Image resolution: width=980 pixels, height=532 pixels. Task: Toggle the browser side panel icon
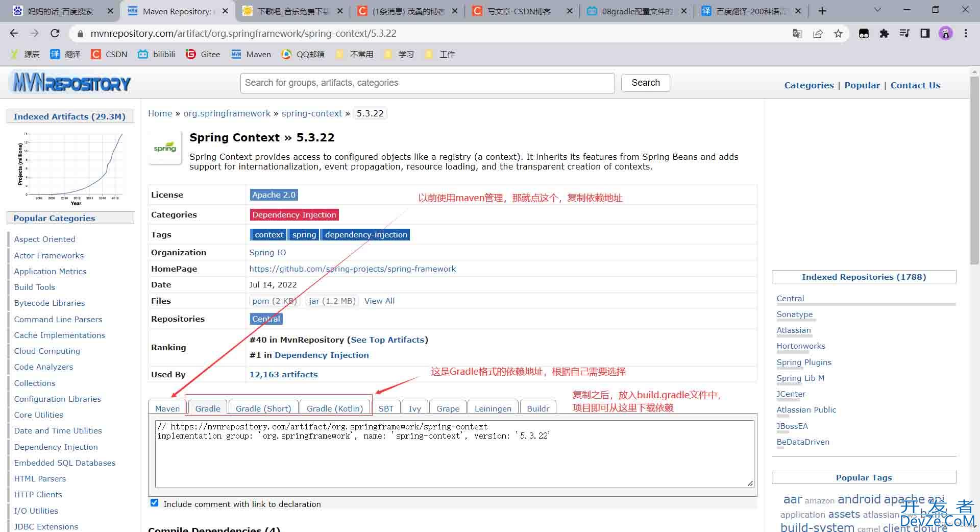coord(925,33)
